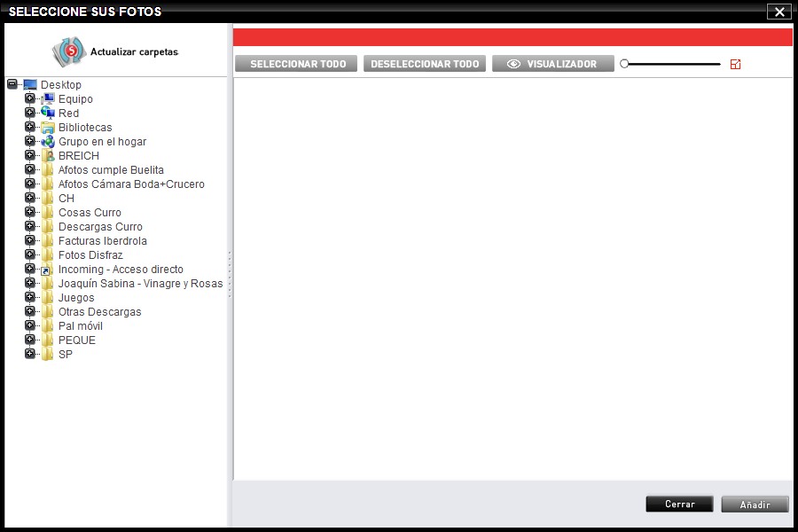798x532 pixels.
Task: Click SELECCIONAR TODO button
Action: pos(296,64)
